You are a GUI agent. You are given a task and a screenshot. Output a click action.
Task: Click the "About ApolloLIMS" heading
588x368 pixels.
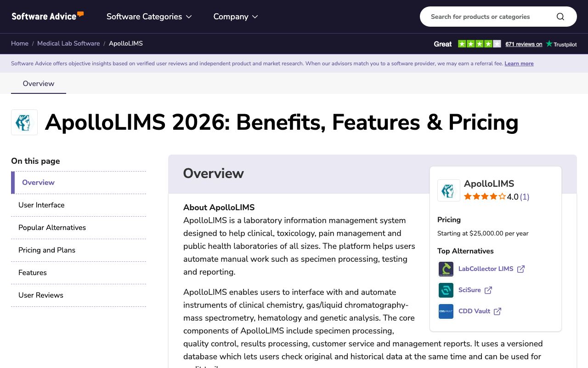tap(219, 207)
